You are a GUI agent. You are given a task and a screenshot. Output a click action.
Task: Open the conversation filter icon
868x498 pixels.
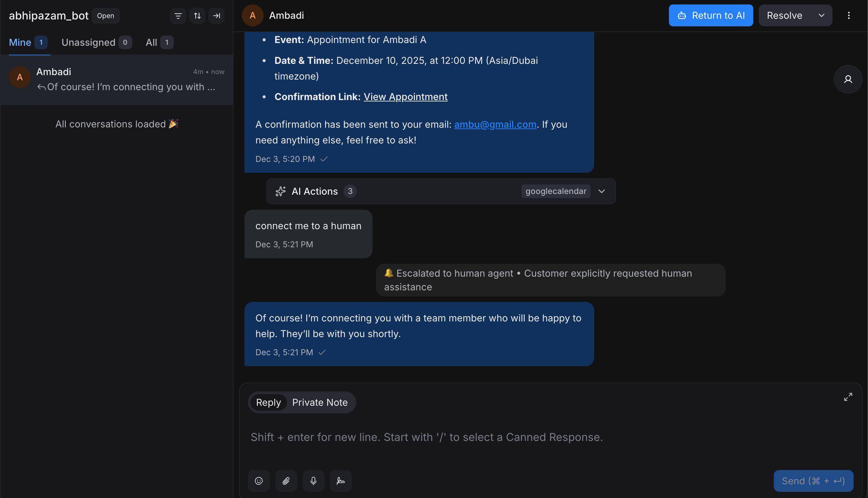[x=178, y=15]
